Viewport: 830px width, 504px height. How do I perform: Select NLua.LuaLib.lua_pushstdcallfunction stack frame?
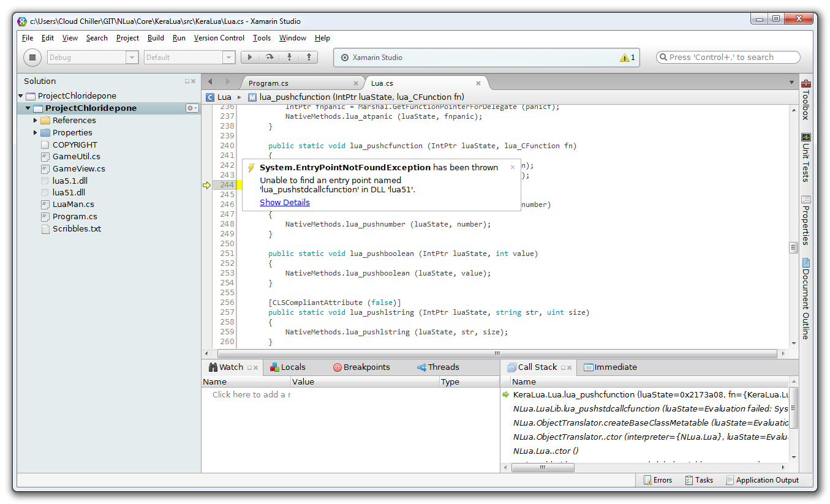click(644, 409)
